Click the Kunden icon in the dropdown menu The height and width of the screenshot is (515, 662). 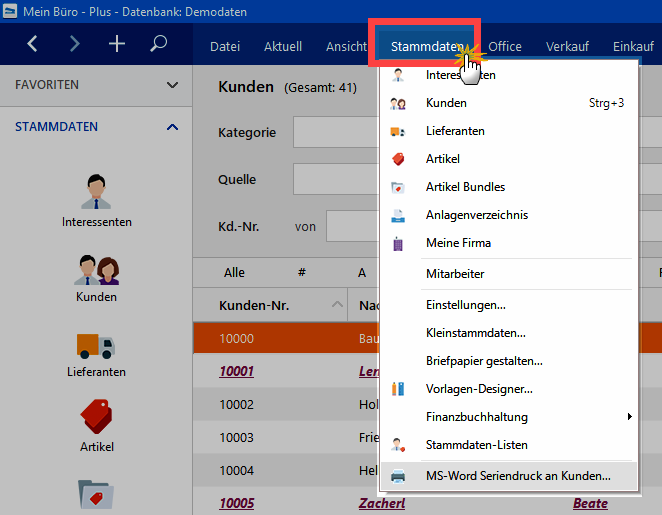398,103
